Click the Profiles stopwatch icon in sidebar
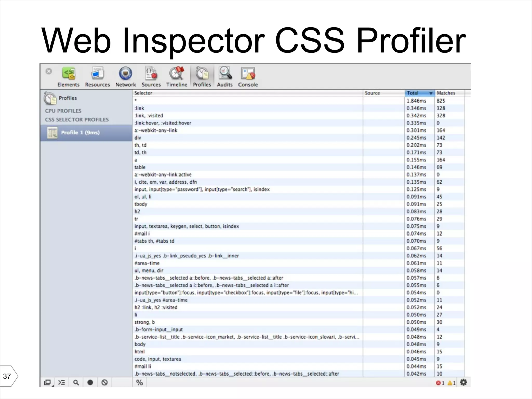 click(50, 98)
